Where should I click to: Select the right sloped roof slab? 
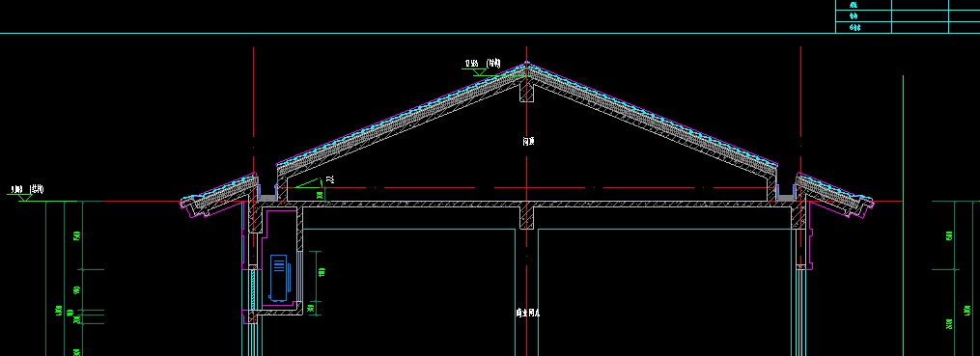[x=653, y=122]
